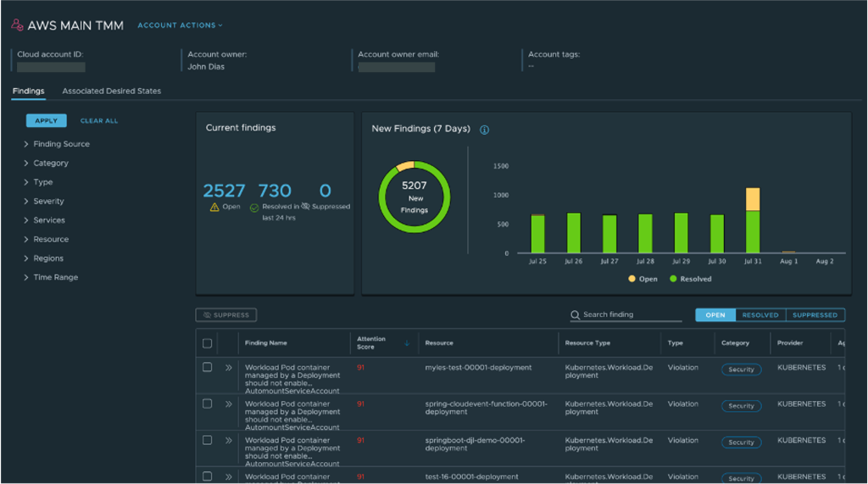Sort by Finding Name column header
This screenshot has height=484, width=868.
[x=265, y=342]
